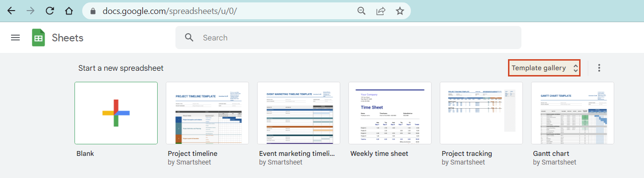Image resolution: width=644 pixels, height=178 pixels.
Task: Click "by Smartsheet" under Project tracking
Action: [x=463, y=162]
